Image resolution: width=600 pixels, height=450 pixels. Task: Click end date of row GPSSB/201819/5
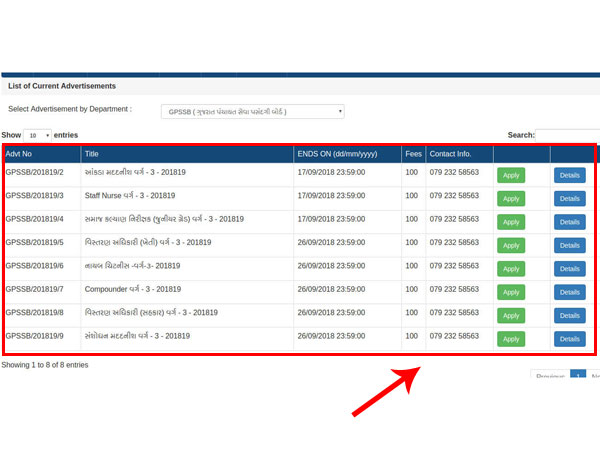(331, 242)
